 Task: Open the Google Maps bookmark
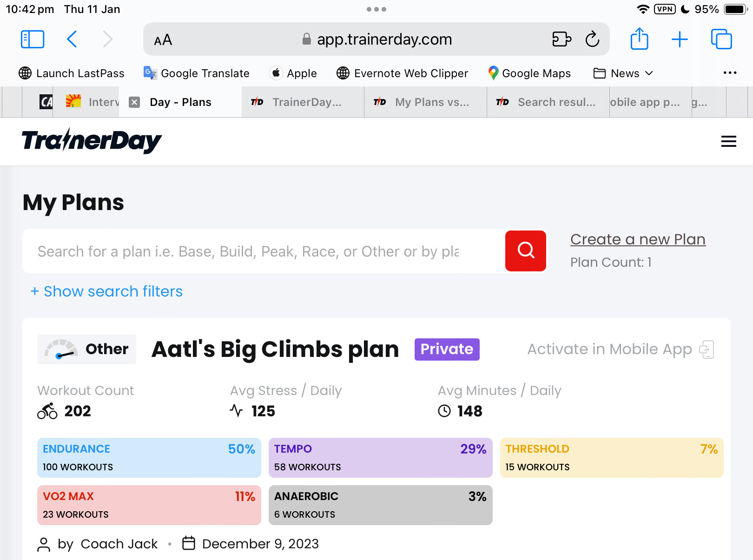coord(529,73)
